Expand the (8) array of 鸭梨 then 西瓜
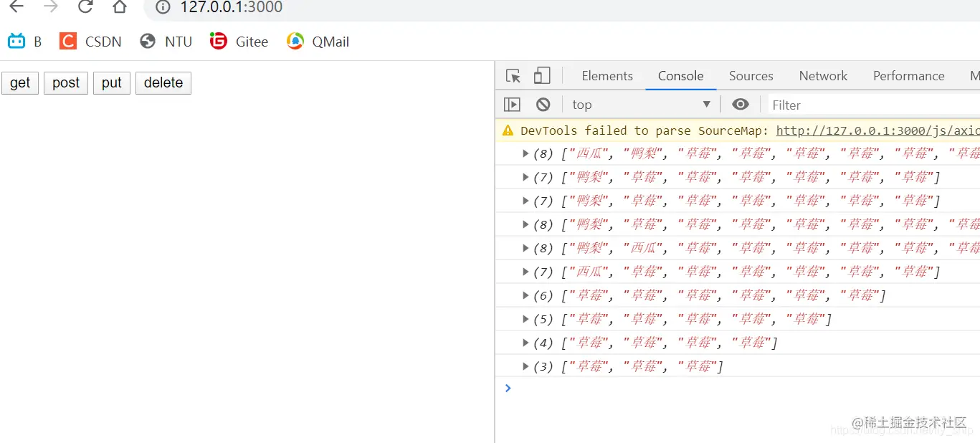The width and height of the screenshot is (980, 443). pos(525,248)
